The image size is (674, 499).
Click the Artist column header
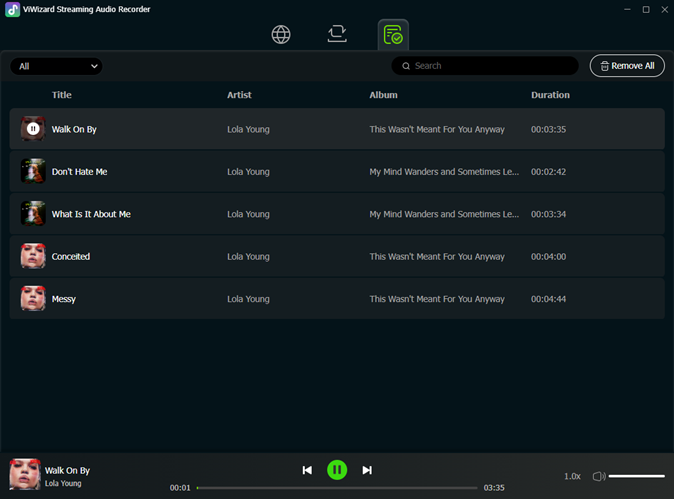pyautogui.click(x=239, y=95)
